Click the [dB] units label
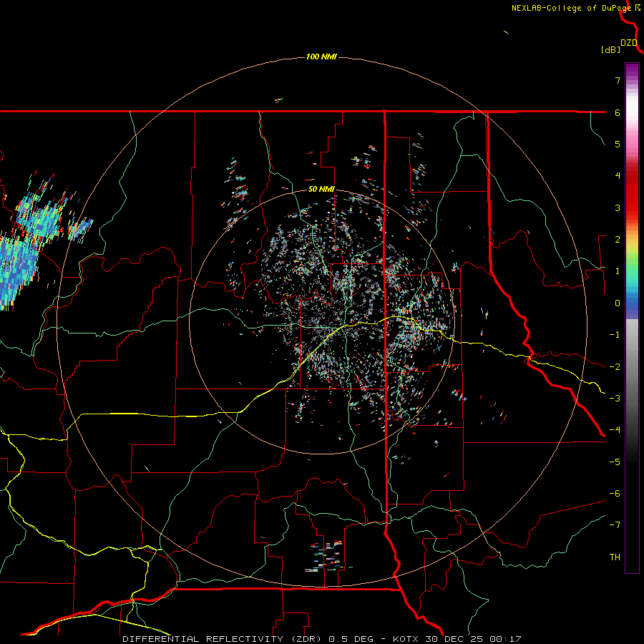 pyautogui.click(x=611, y=49)
